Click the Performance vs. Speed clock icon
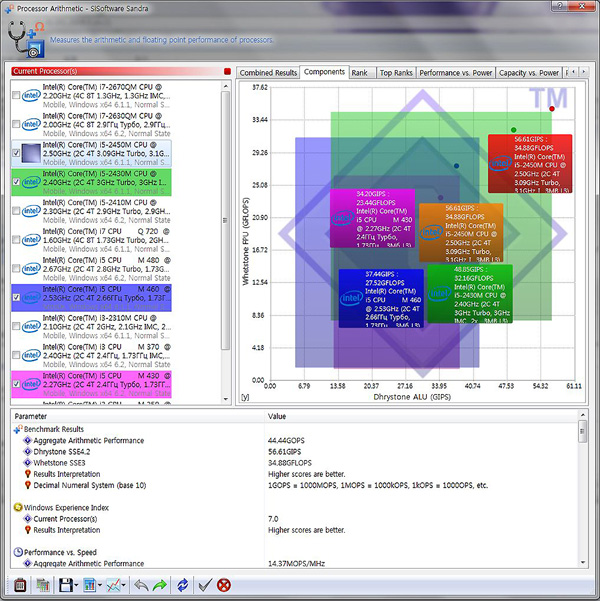The height and width of the screenshot is (601, 600). [x=18, y=552]
